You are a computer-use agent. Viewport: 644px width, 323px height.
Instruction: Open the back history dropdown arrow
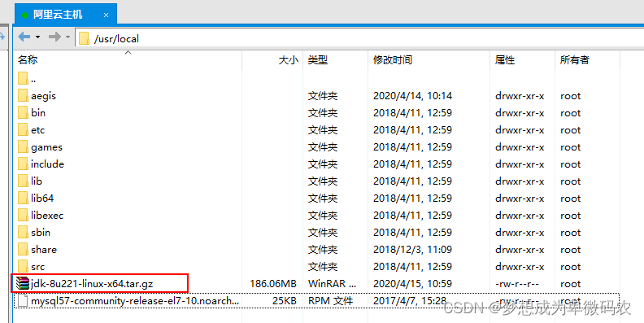37,37
